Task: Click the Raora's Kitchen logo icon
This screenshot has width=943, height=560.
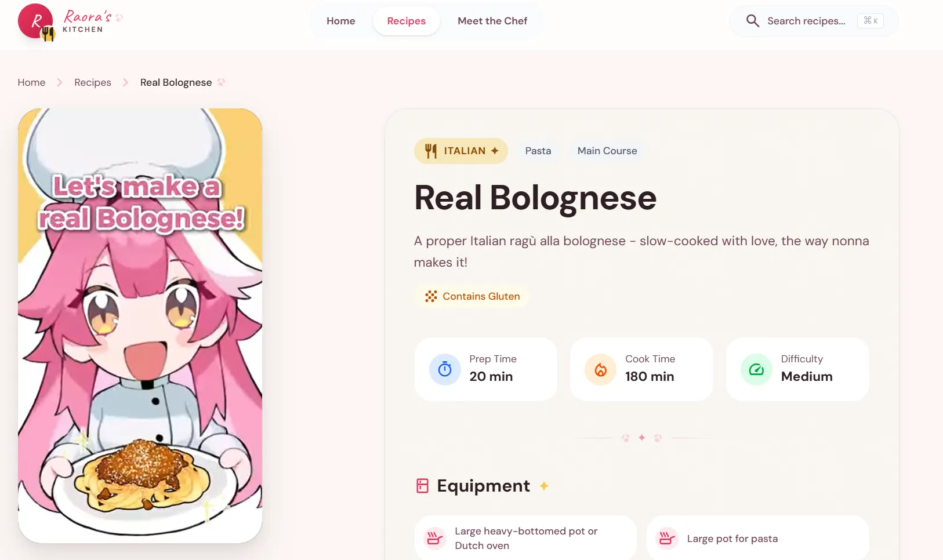Action: click(x=36, y=22)
